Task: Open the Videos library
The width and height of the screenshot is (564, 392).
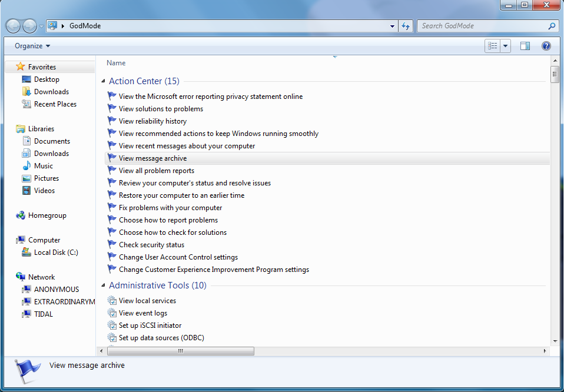Action: pos(44,191)
